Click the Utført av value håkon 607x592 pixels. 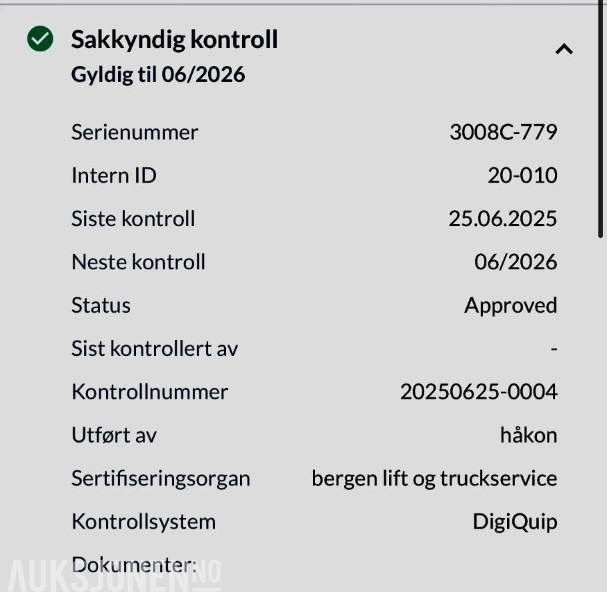[x=528, y=435]
